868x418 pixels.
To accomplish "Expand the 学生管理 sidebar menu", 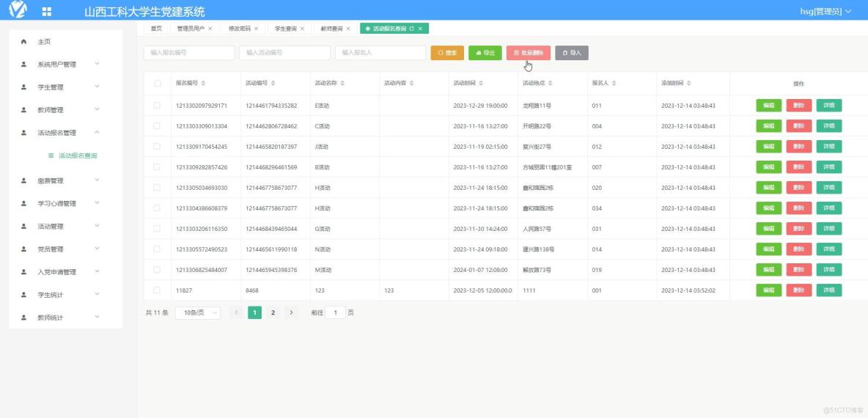I will [x=97, y=87].
